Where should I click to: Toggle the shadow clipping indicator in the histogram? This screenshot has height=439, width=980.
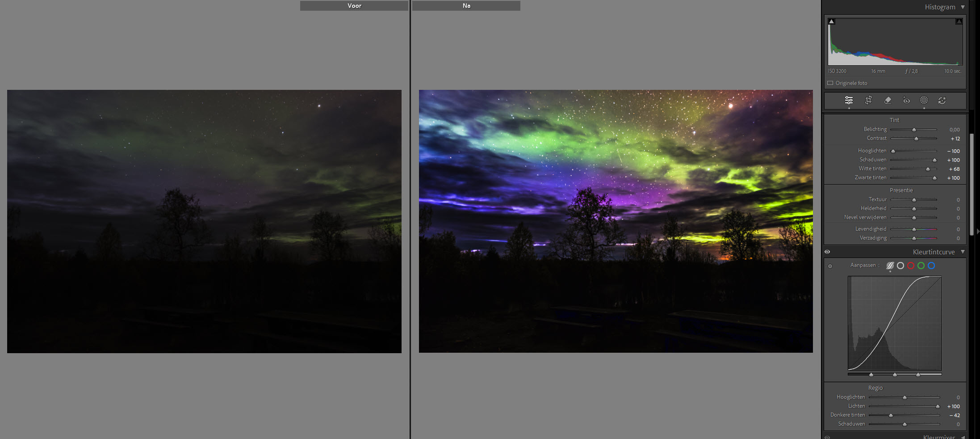point(831,21)
